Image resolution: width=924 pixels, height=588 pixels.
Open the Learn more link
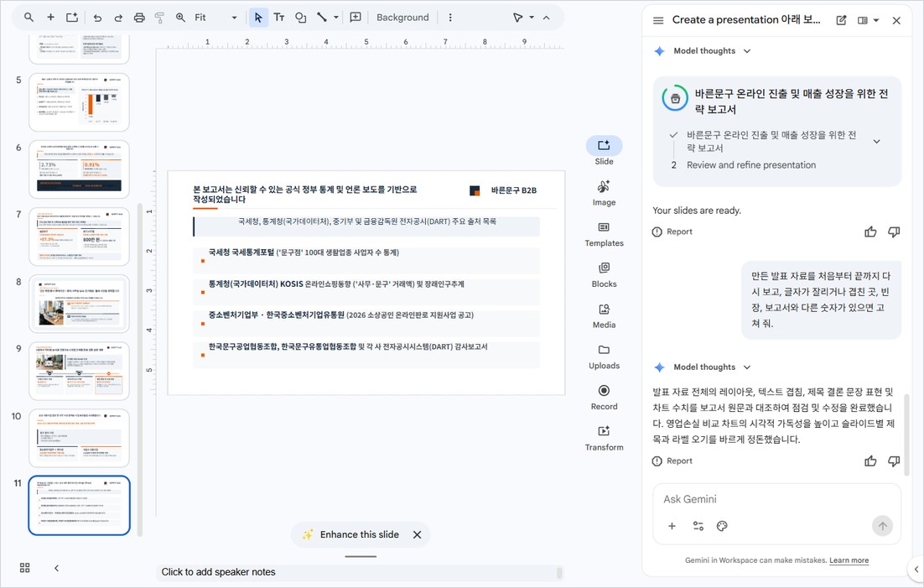[849, 560]
